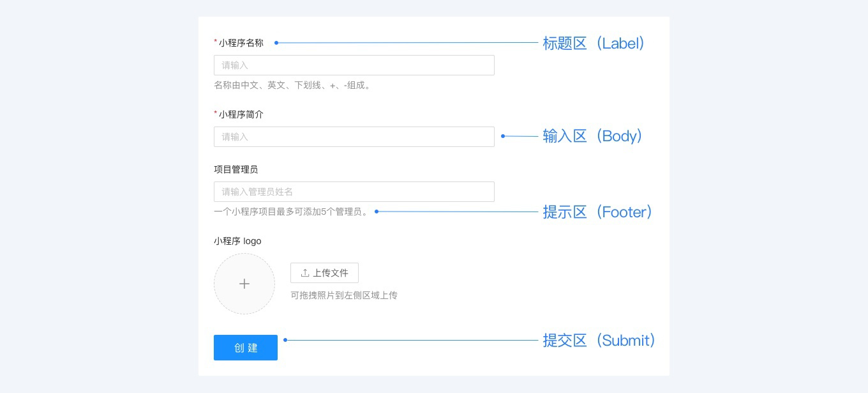Click the 项目管理员 field label
868x393 pixels.
[236, 169]
